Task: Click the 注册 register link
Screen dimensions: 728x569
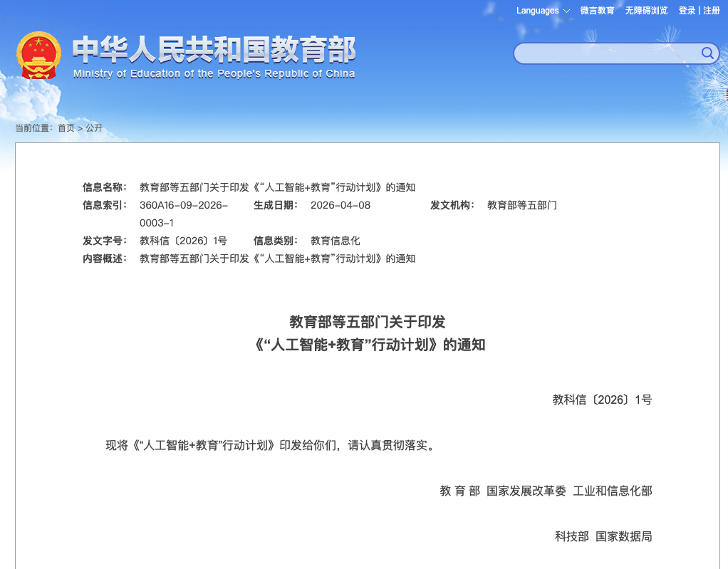Action: pyautogui.click(x=712, y=11)
